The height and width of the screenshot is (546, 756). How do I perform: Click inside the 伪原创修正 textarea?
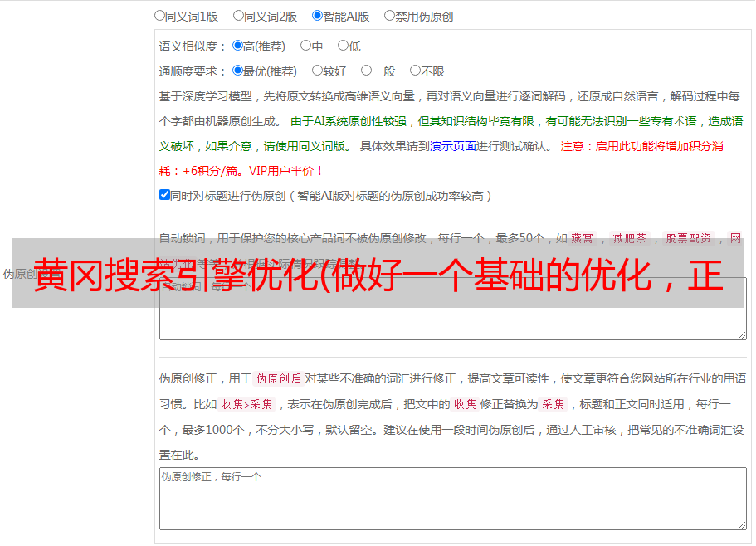[453, 499]
